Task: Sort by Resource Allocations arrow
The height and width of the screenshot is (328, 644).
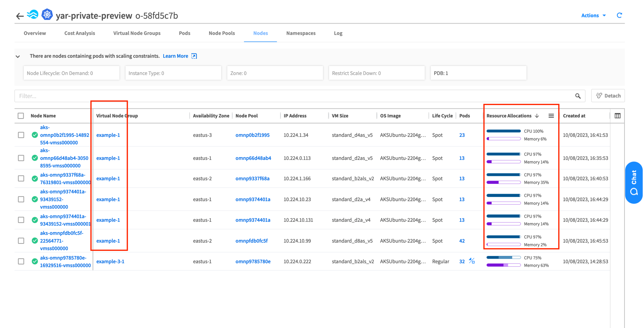Action: (537, 116)
